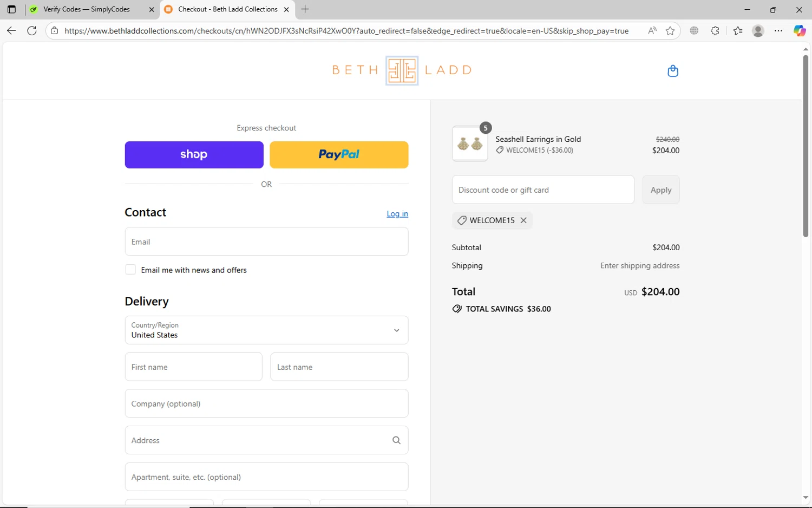Open the favorites list
The image size is (812, 508).
coord(738,31)
